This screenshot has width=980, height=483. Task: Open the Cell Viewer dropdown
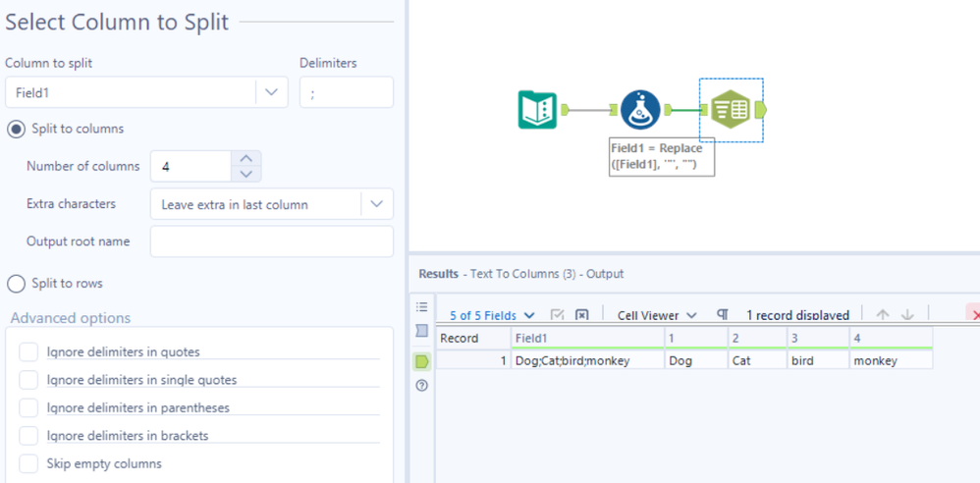coord(657,315)
